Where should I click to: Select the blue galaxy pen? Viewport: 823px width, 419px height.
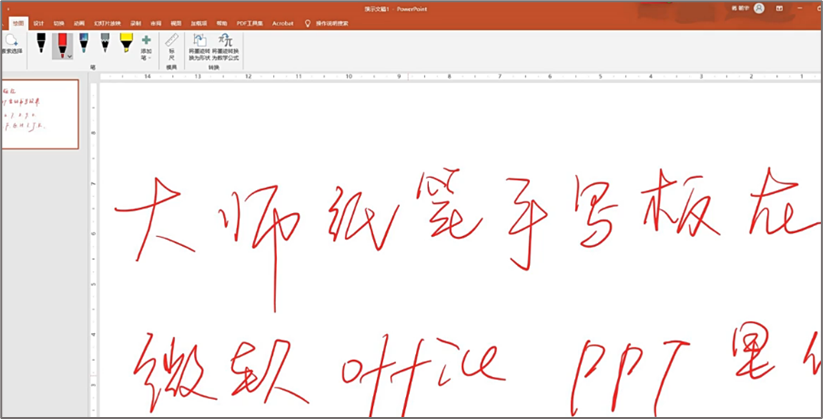coord(83,44)
